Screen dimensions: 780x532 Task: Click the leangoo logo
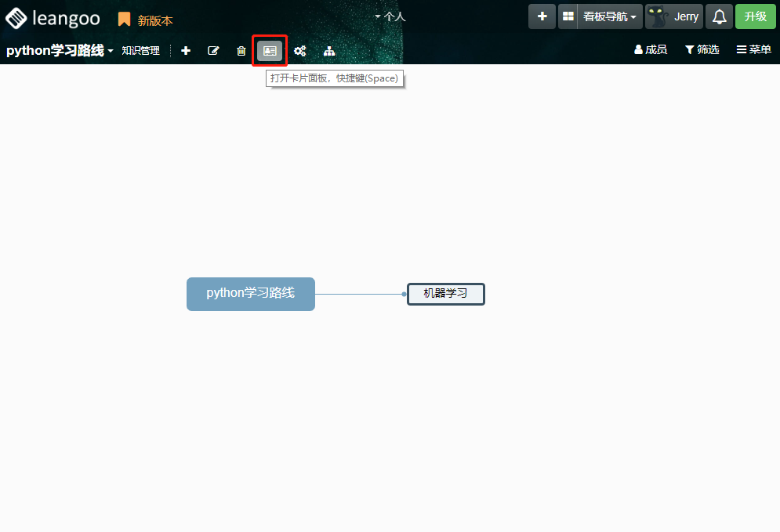point(53,17)
